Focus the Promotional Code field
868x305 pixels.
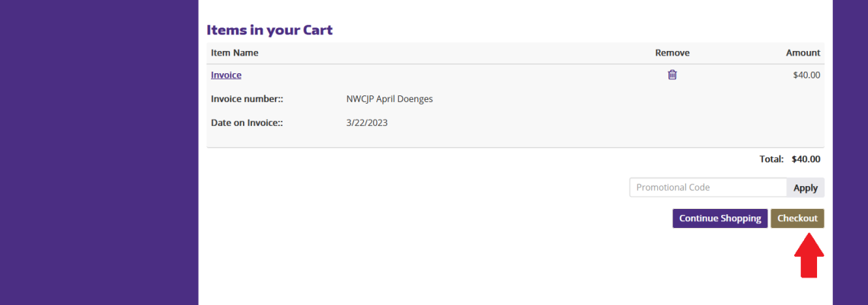[x=708, y=188]
